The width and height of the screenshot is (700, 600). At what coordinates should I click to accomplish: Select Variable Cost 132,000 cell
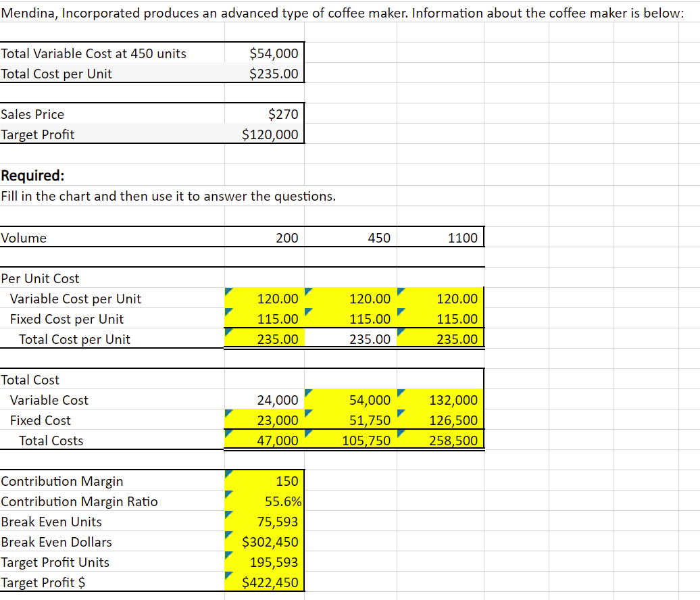441,399
